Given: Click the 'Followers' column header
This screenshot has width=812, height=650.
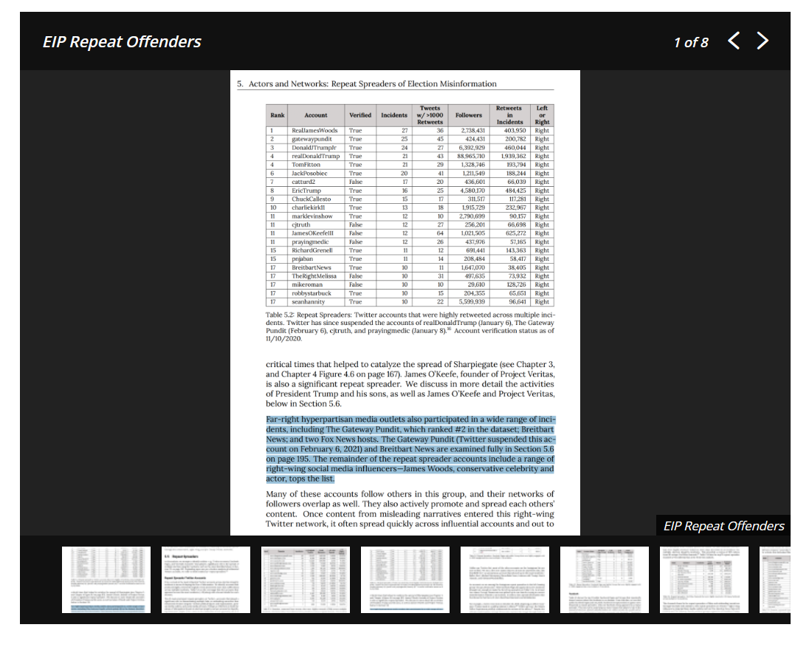Looking at the screenshot, I should [469, 115].
